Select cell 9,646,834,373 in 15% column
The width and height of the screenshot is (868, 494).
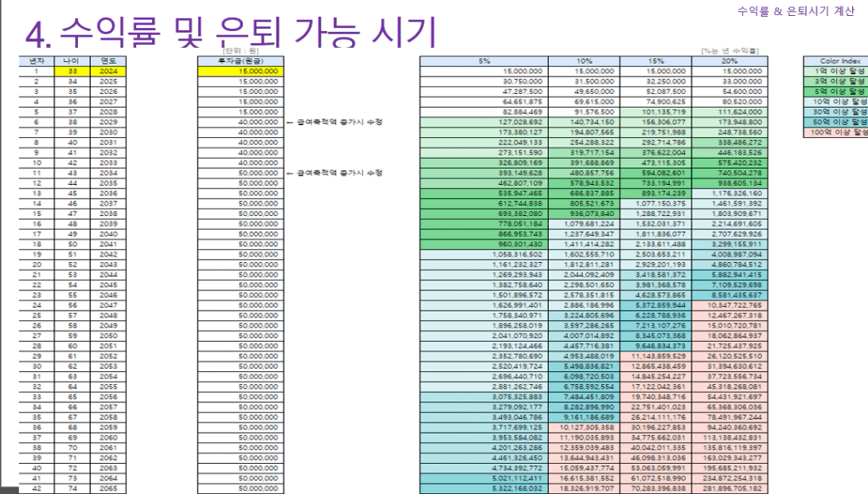tap(655, 346)
